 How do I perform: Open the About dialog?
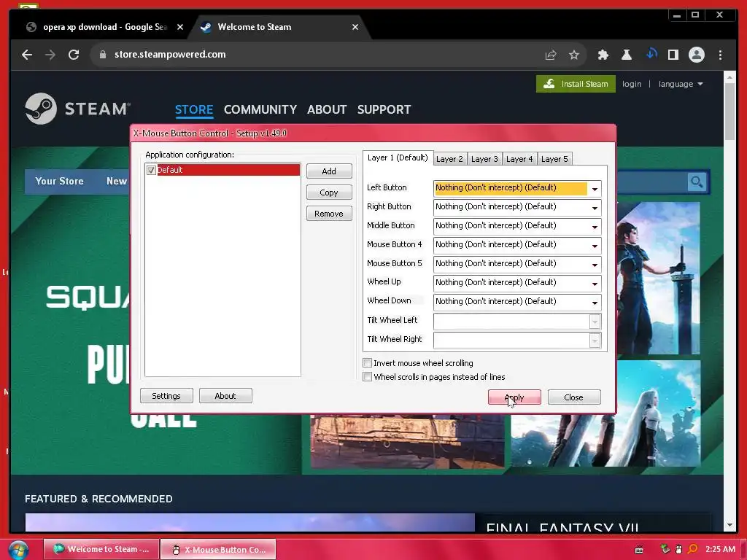point(225,396)
